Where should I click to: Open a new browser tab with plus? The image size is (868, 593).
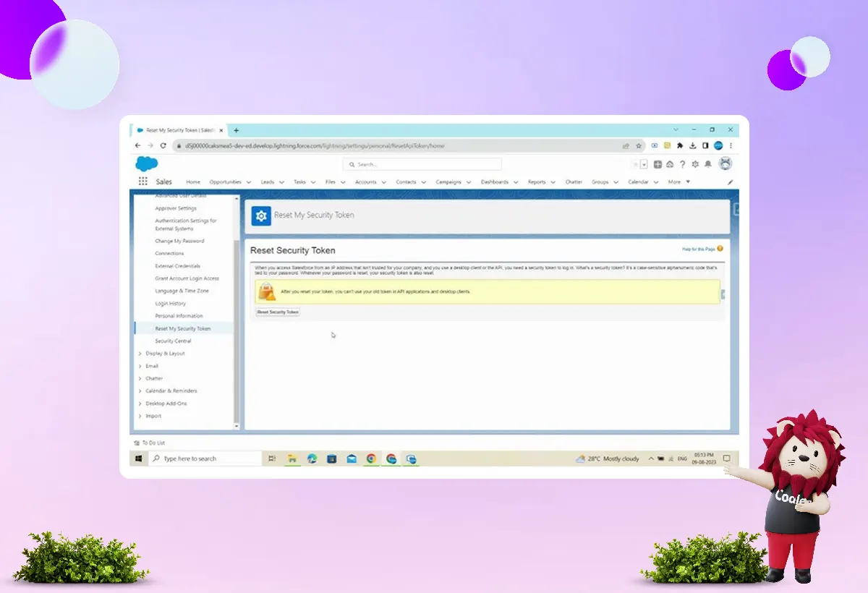236,130
